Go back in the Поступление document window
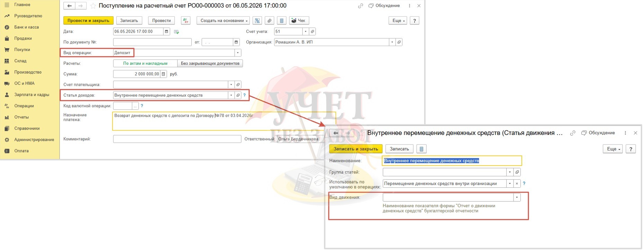Viewport: 644px width, 250px height. coord(70,6)
